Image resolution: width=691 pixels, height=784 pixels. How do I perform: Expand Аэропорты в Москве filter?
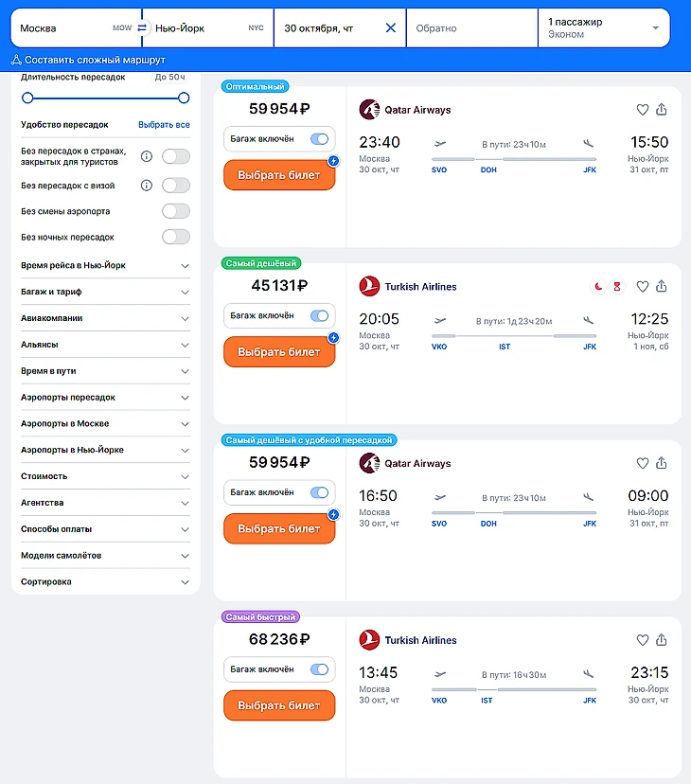tap(105, 424)
